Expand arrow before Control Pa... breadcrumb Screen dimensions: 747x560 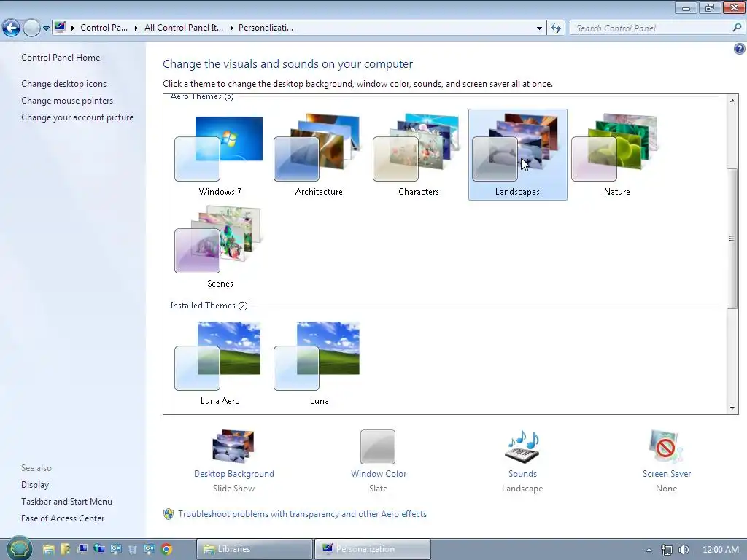[x=73, y=28]
